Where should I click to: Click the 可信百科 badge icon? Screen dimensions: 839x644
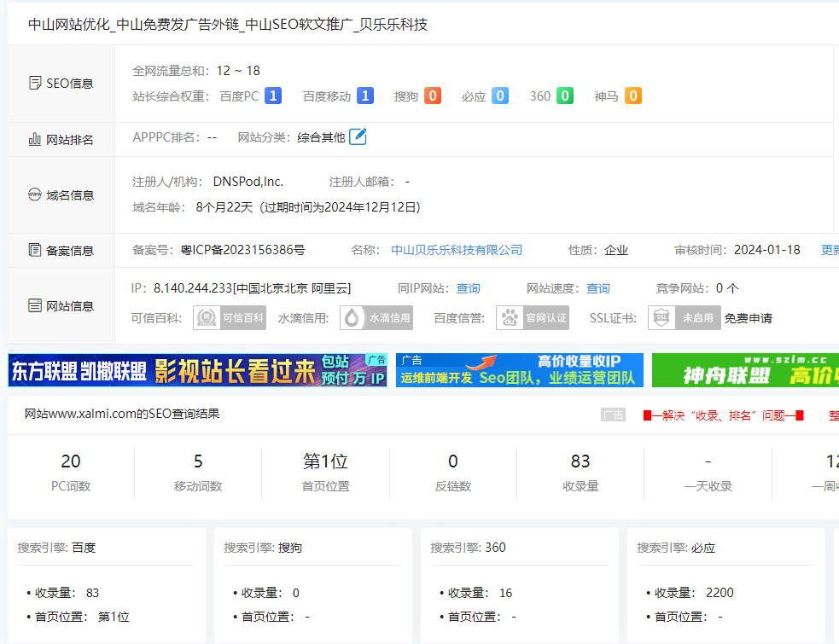(230, 317)
